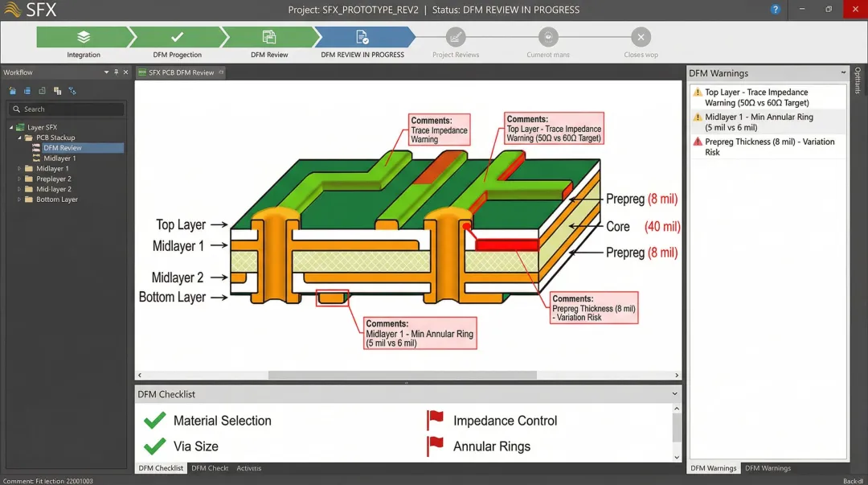The image size is (868, 485).
Task: Expand the DFM Checklist panel chevron
Action: click(675, 394)
